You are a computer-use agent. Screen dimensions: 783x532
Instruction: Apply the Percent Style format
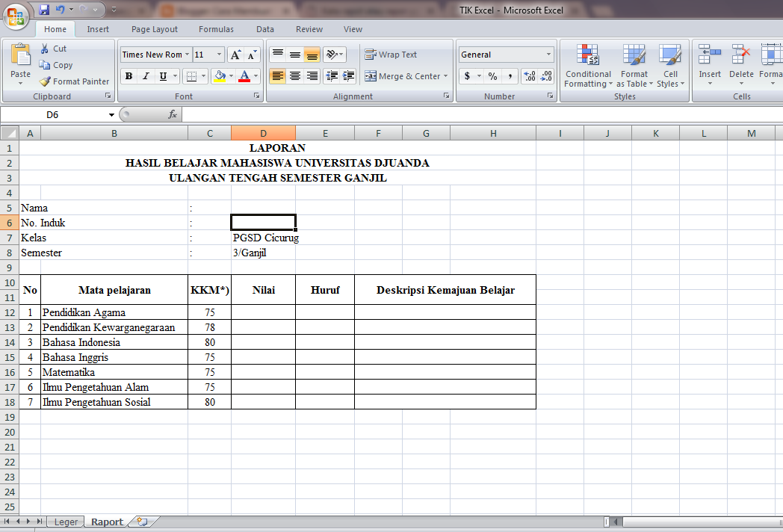click(x=491, y=75)
